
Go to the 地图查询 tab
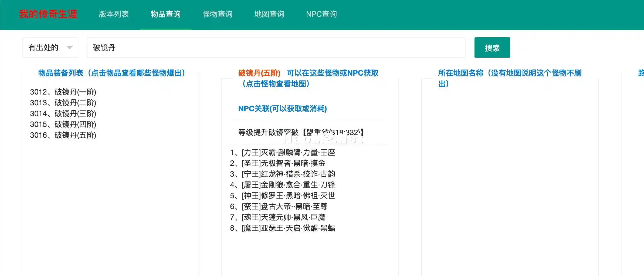[269, 14]
